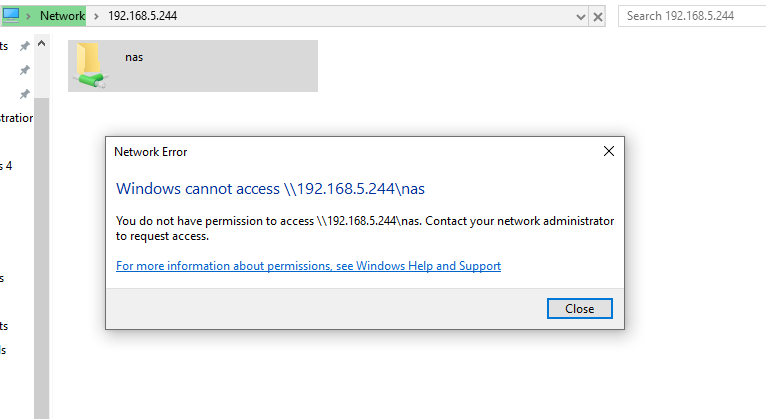
Task: Open the Windows Help and Support permissions link
Action: 308,266
